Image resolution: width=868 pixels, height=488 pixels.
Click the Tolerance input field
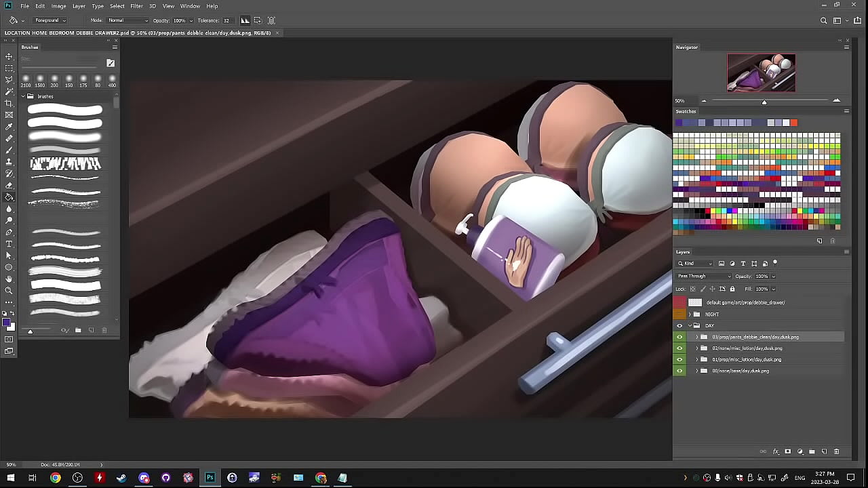pos(226,20)
